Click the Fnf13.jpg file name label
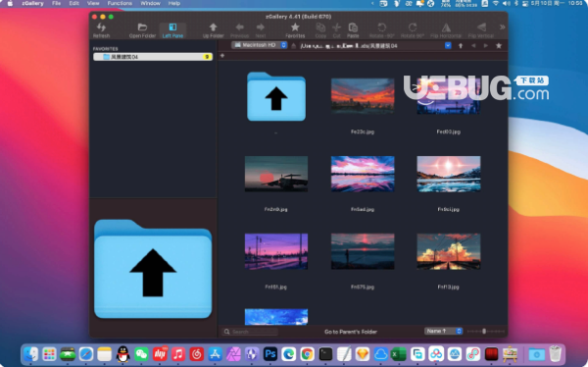Image resolution: width=588 pixels, height=367 pixels. coord(449,287)
